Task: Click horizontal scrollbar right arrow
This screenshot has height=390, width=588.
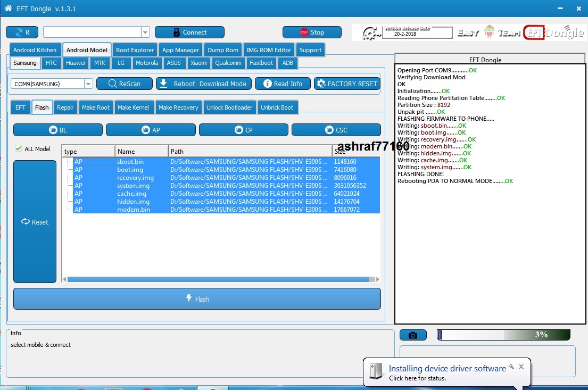Action: point(377,279)
